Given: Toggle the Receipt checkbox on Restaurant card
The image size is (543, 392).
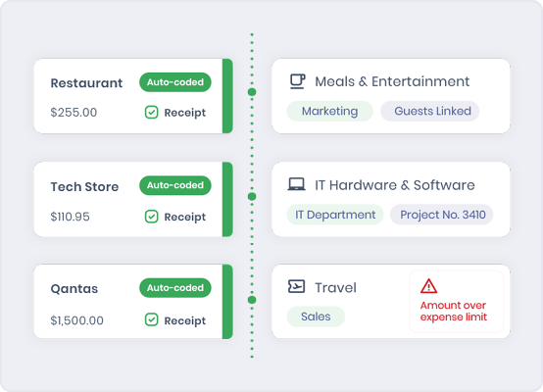Looking at the screenshot, I should click(x=151, y=112).
